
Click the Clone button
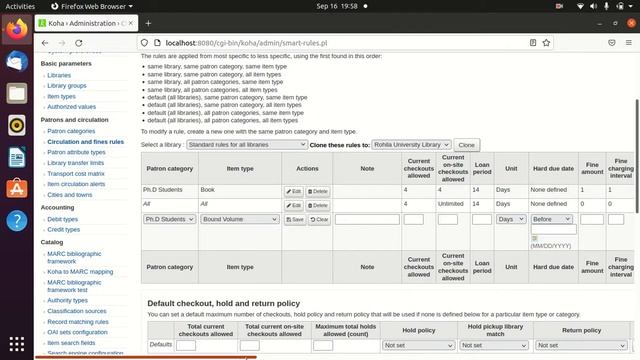pyautogui.click(x=467, y=145)
